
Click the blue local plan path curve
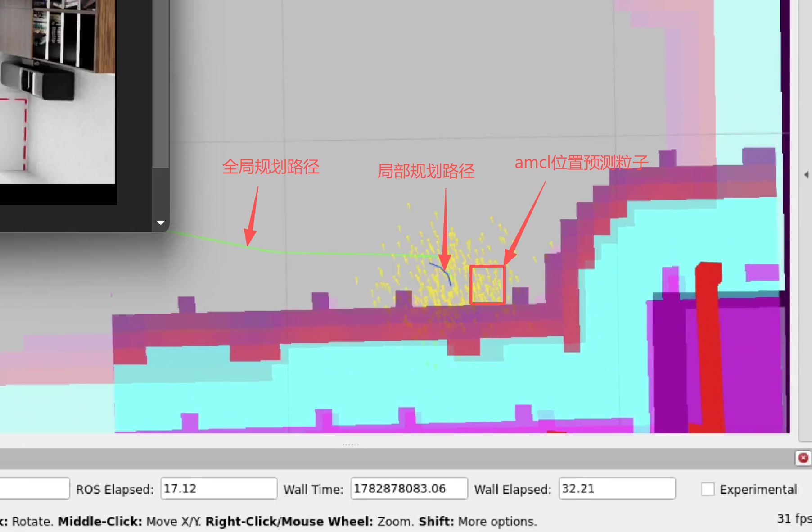point(441,273)
